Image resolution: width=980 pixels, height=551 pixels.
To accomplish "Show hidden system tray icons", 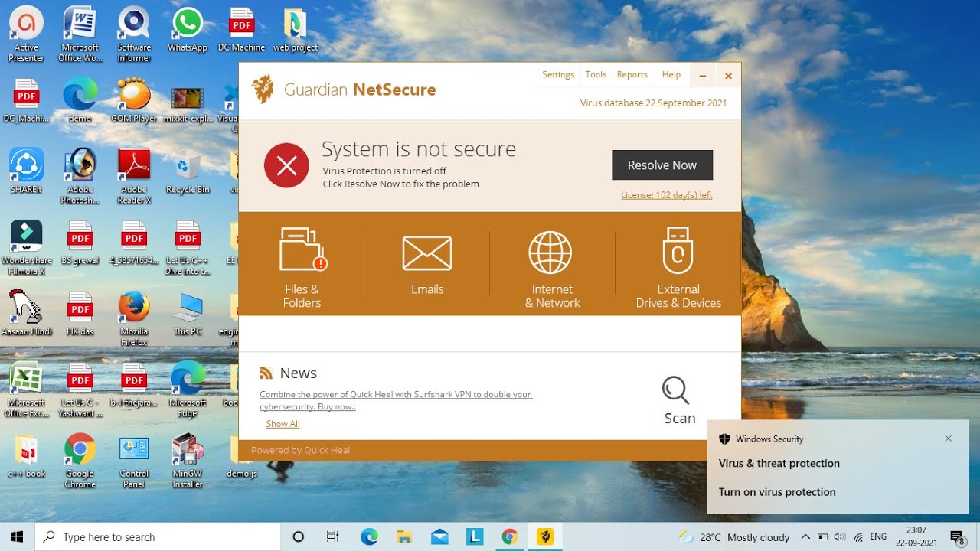I will click(x=805, y=536).
